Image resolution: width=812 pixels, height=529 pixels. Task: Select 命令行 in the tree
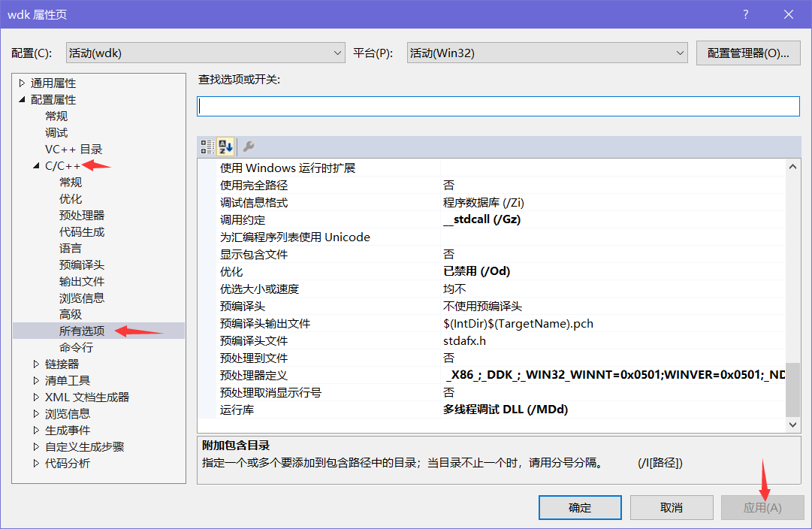[x=76, y=348]
